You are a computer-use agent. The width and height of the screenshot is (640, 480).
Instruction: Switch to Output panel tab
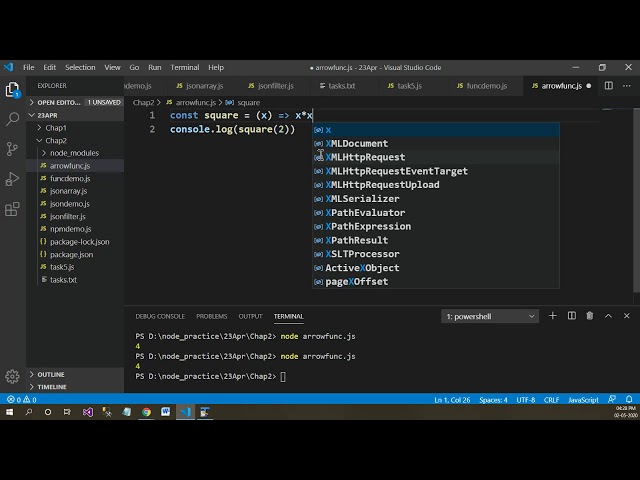[250, 316]
